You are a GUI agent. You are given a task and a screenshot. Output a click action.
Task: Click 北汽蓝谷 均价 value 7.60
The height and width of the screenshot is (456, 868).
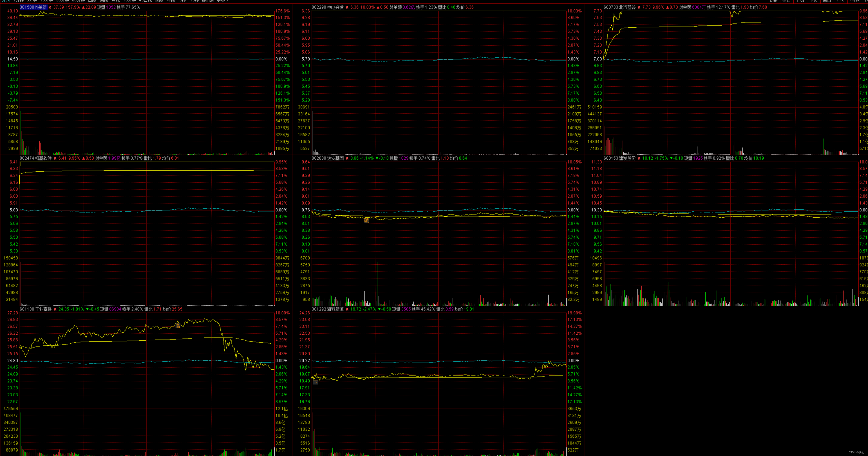(x=763, y=7)
